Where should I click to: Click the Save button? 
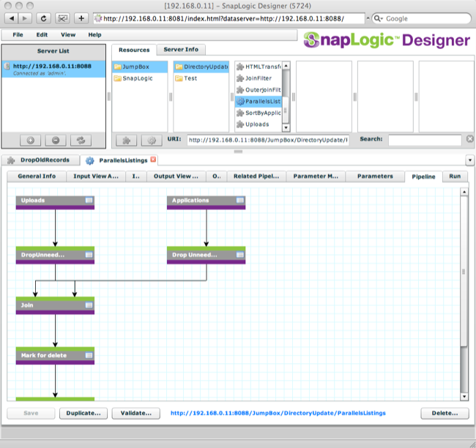tap(31, 413)
